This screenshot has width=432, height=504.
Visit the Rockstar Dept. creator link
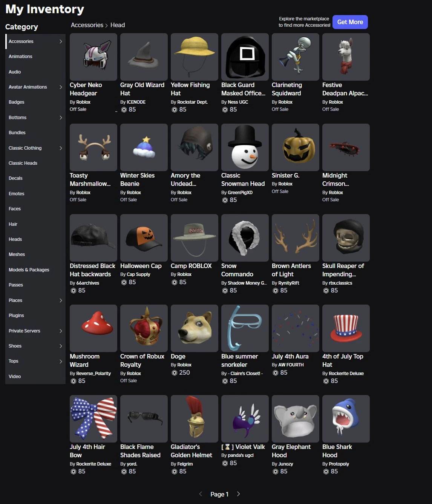click(192, 102)
